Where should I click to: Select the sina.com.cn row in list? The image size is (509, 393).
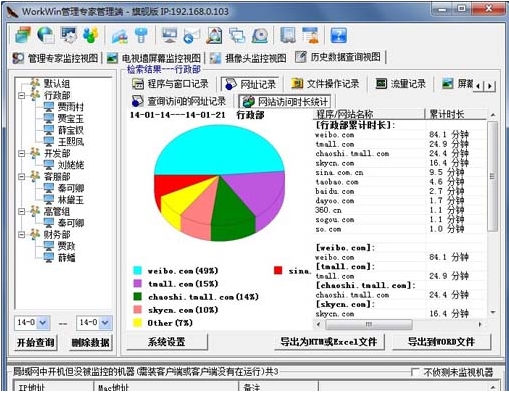399,172
